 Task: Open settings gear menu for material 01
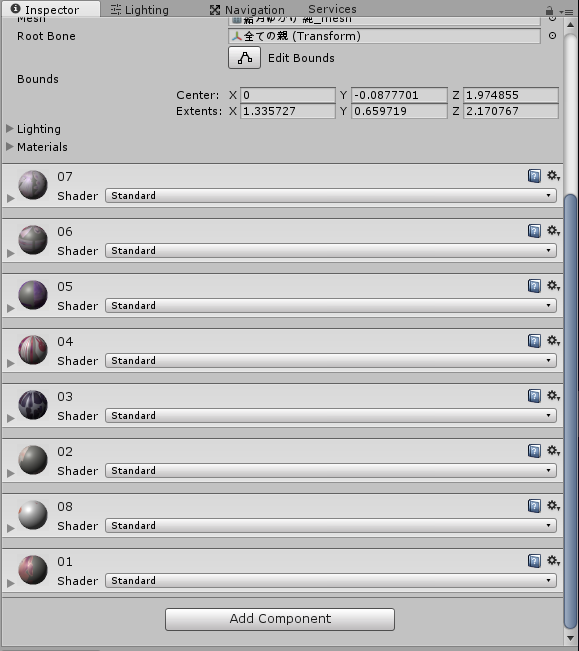[553, 561]
